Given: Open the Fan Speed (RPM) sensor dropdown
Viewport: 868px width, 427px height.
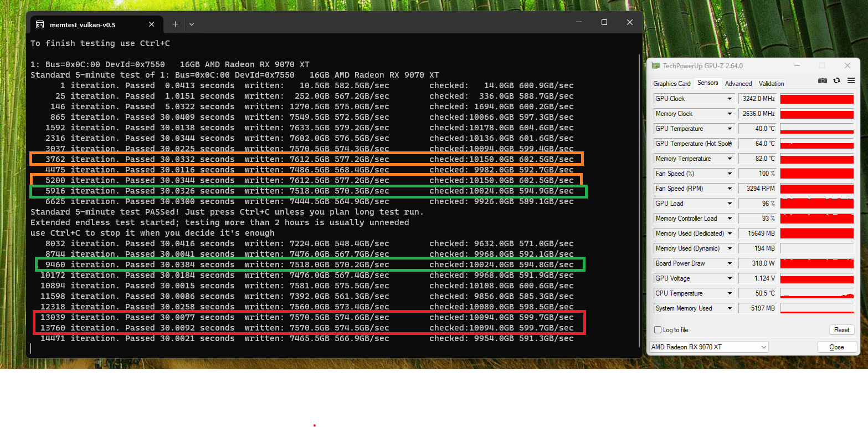Looking at the screenshot, I should coord(730,189).
